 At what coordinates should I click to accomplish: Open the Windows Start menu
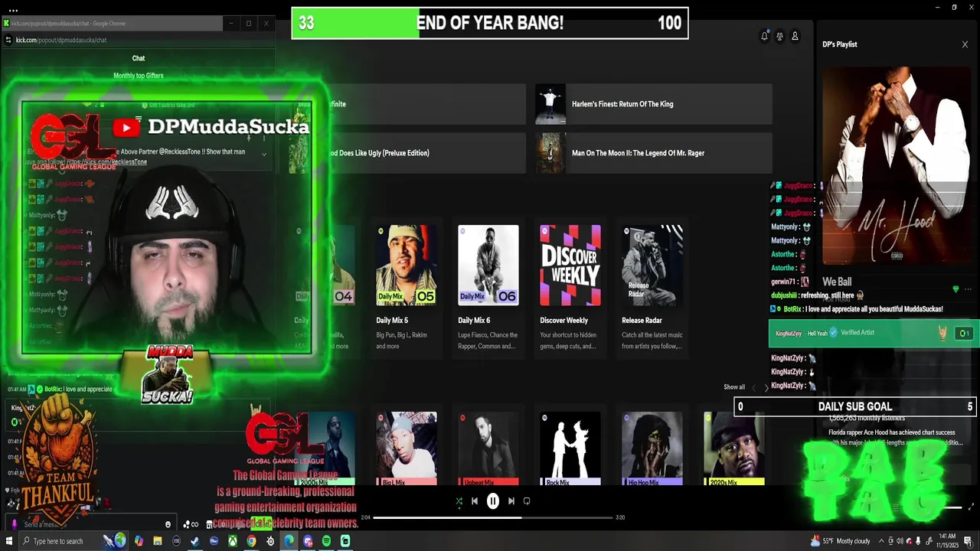(x=8, y=541)
